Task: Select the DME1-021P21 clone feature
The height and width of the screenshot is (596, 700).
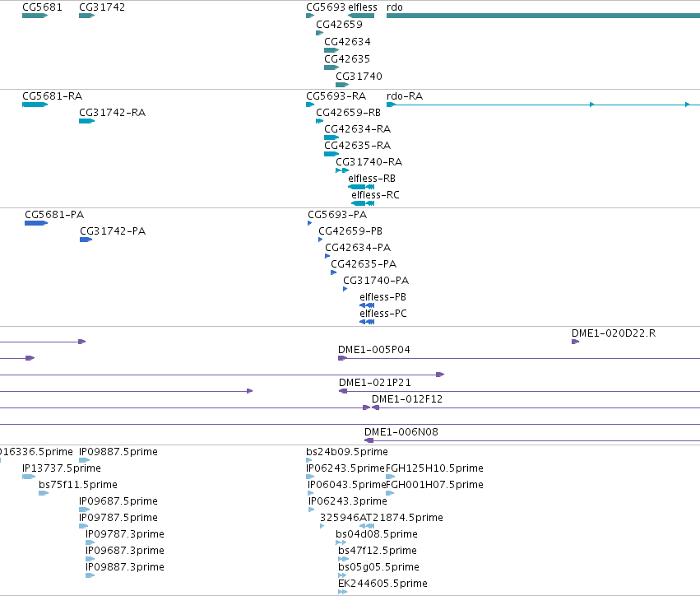Action: pyautogui.click(x=519, y=391)
